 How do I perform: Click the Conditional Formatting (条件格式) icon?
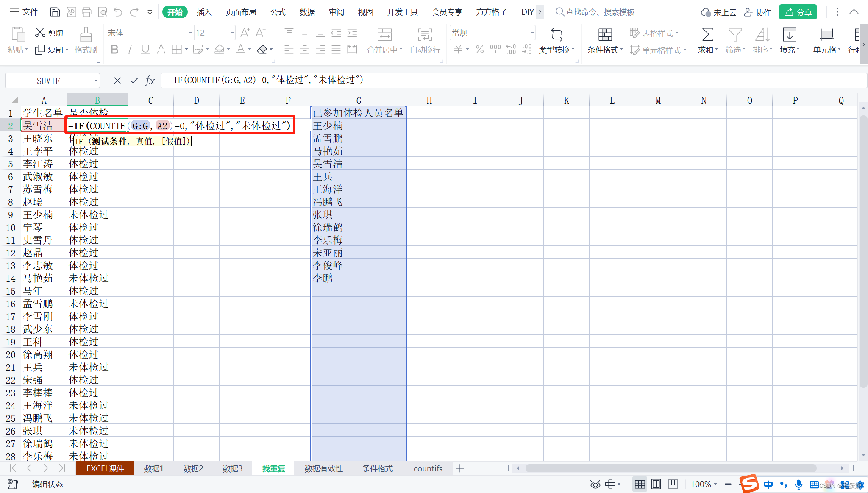pos(605,34)
